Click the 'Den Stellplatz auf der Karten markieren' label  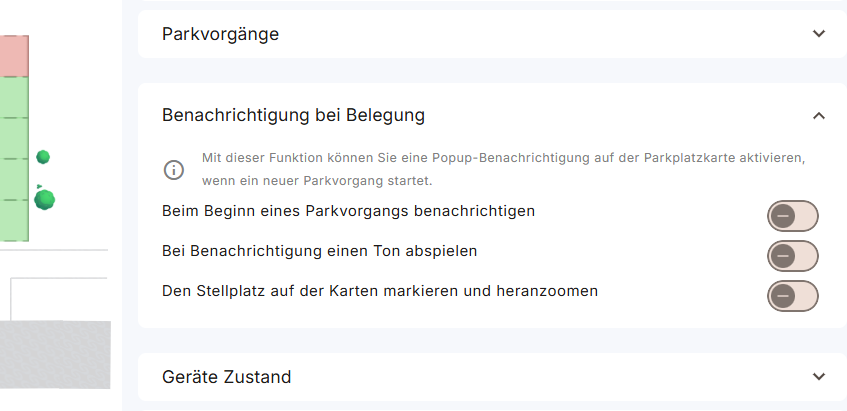tap(380, 291)
